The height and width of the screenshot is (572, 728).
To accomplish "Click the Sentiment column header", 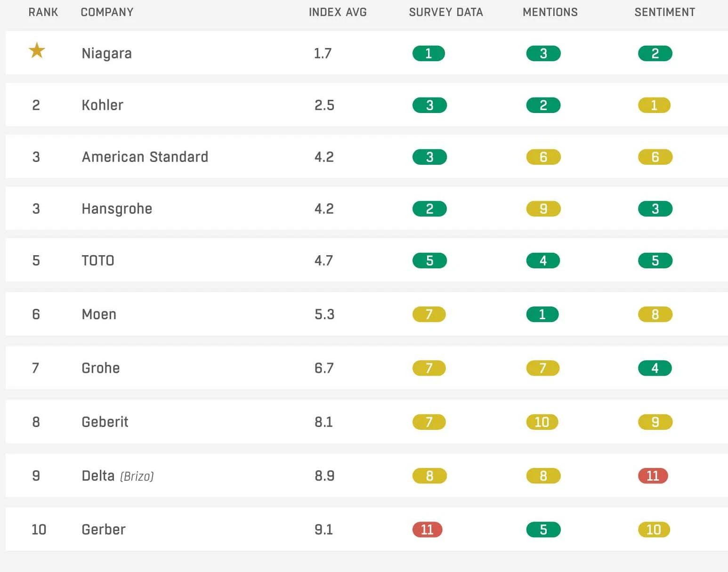I will click(664, 12).
